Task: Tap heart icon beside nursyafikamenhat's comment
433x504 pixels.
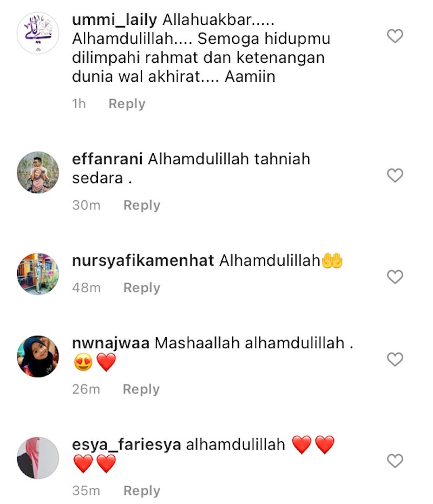Action: click(395, 277)
